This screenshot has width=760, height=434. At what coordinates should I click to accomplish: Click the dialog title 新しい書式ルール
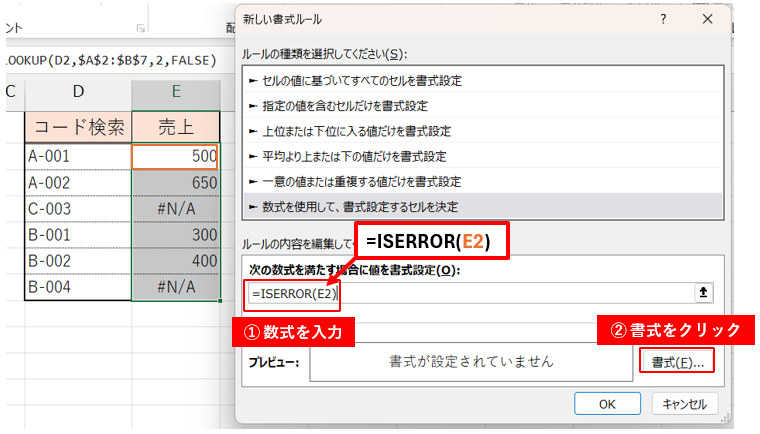(283, 19)
